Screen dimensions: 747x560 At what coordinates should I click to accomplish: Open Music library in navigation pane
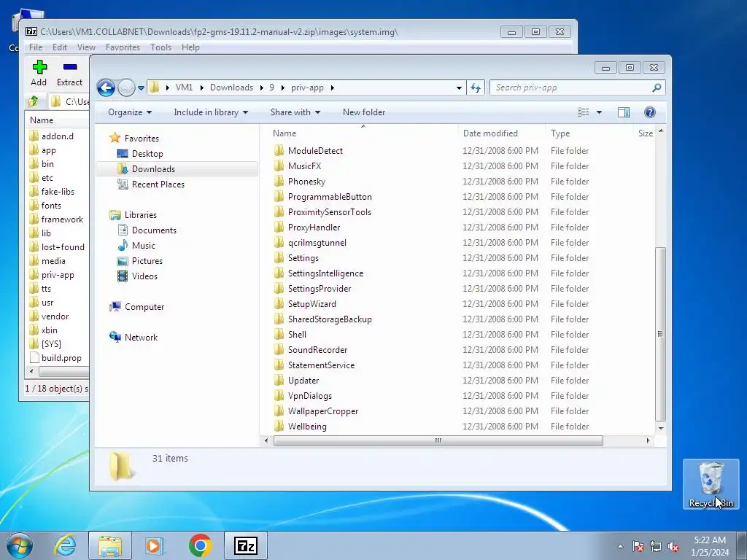coord(144,246)
